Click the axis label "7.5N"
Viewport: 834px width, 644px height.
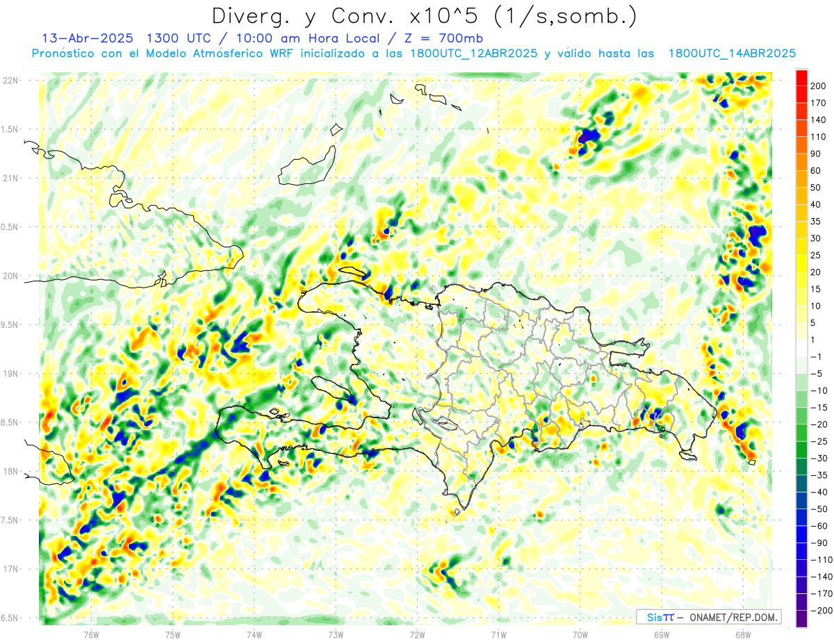point(11,520)
